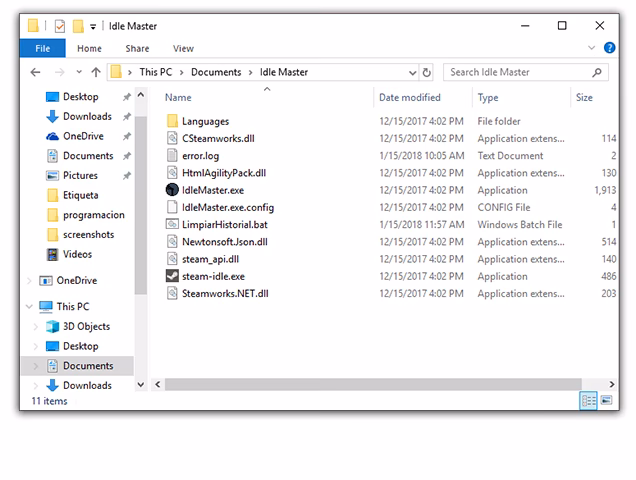This screenshot has width=636, height=480.
Task: Open Pictures in Quick access
Action: [x=80, y=175]
